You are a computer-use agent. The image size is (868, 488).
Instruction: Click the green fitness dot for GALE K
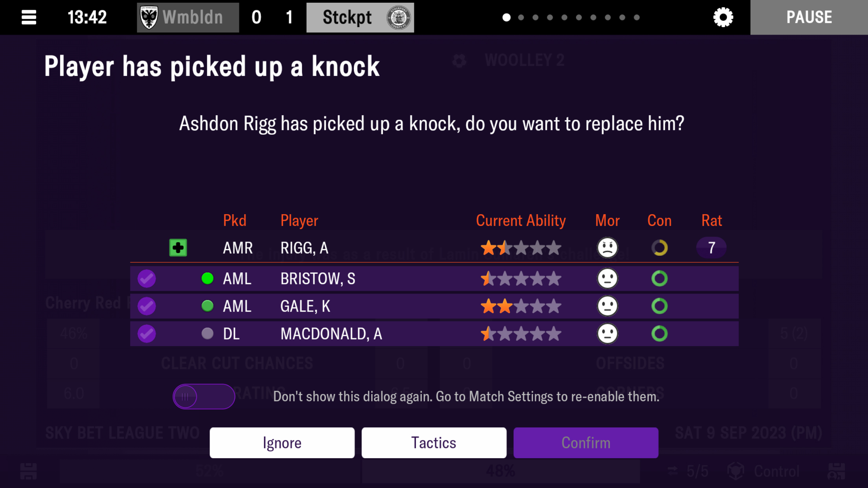[x=207, y=306]
